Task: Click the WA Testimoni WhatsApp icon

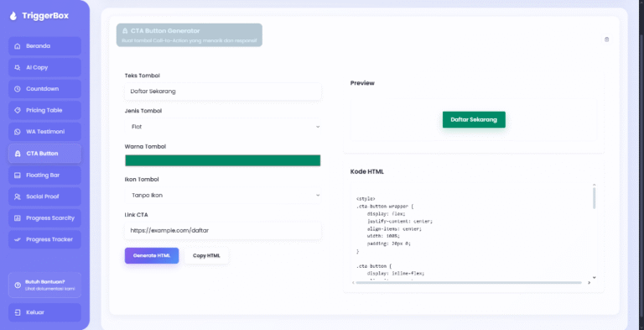Action: (x=18, y=132)
